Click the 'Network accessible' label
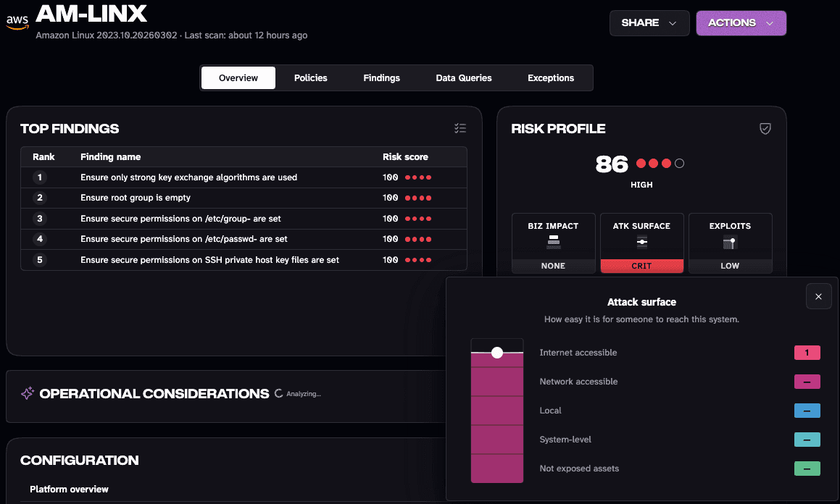 [578, 382]
